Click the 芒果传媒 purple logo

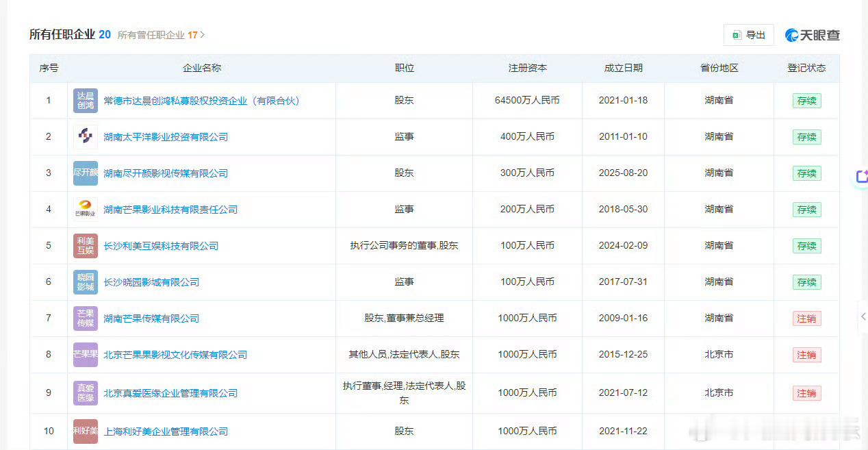pyautogui.click(x=85, y=318)
